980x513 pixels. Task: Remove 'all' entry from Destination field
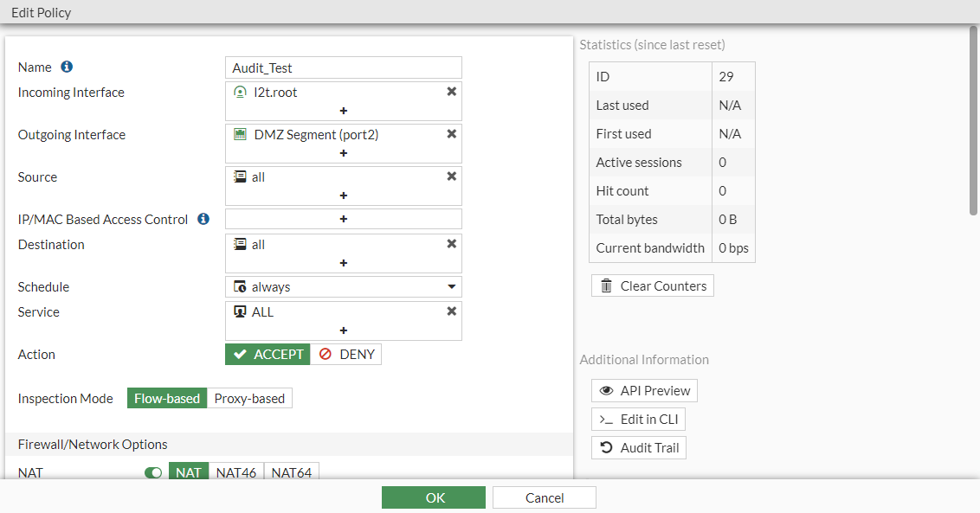pos(451,244)
